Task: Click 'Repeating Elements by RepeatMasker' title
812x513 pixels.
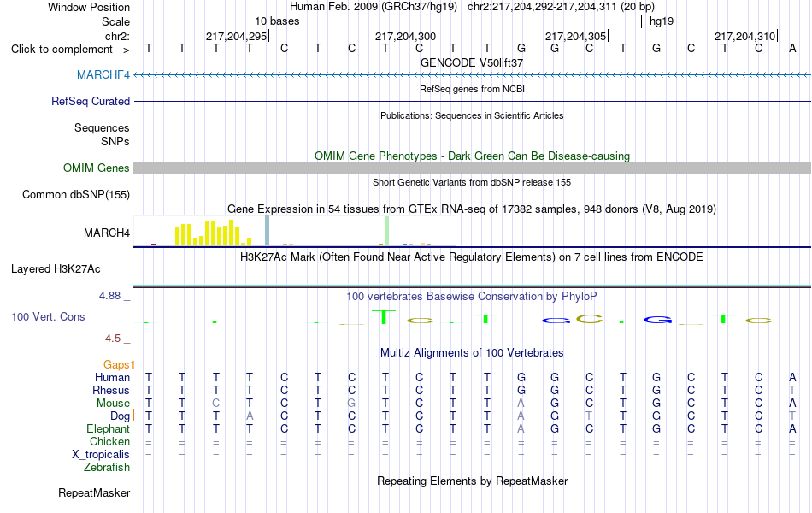Action: click(x=472, y=481)
